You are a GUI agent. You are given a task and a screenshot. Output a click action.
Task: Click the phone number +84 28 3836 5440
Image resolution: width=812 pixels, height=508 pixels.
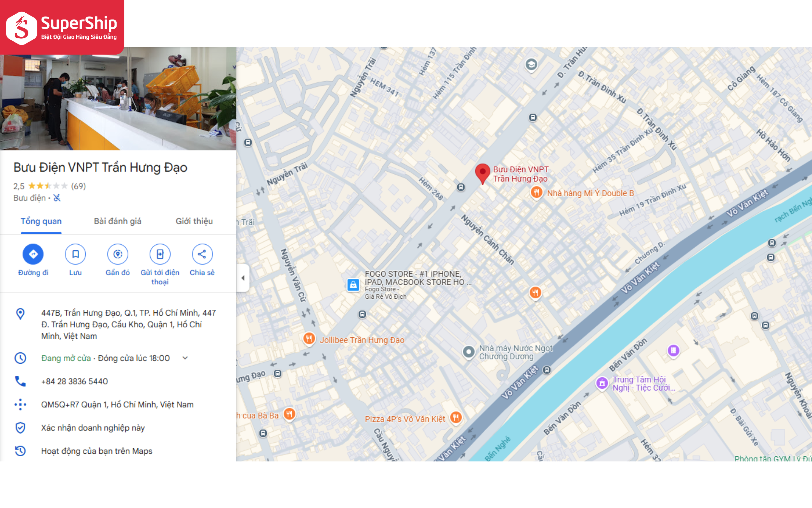[74, 381]
